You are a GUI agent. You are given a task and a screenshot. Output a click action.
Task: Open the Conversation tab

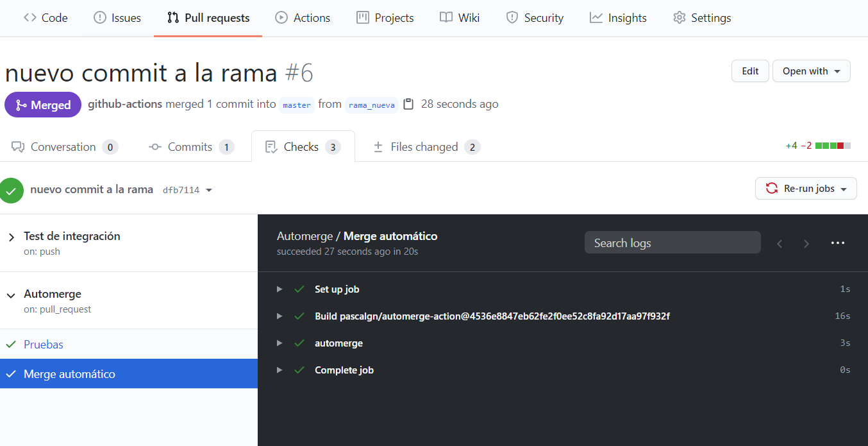64,147
